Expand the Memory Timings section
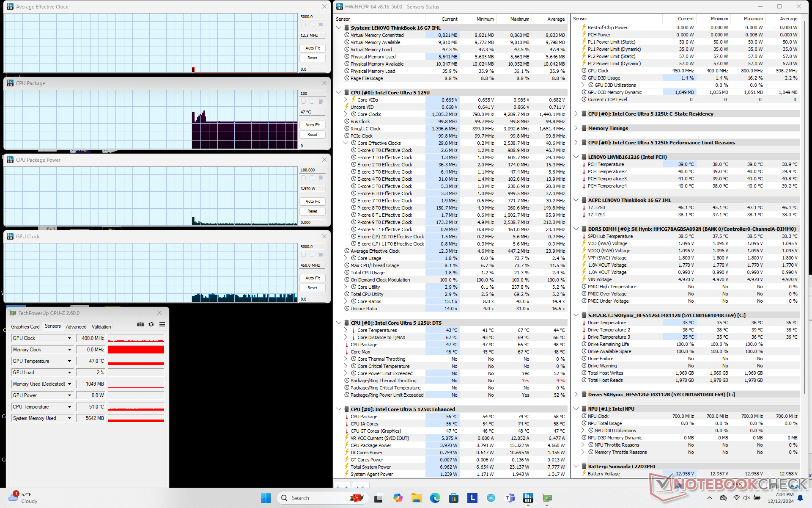Screen dimensions: 812x508 pos(576,128)
